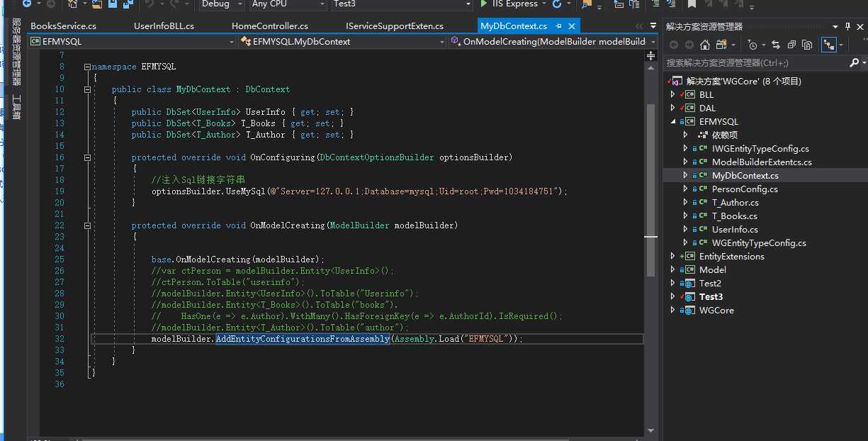Select T_Author.cs in Solution Explorer

coord(735,203)
